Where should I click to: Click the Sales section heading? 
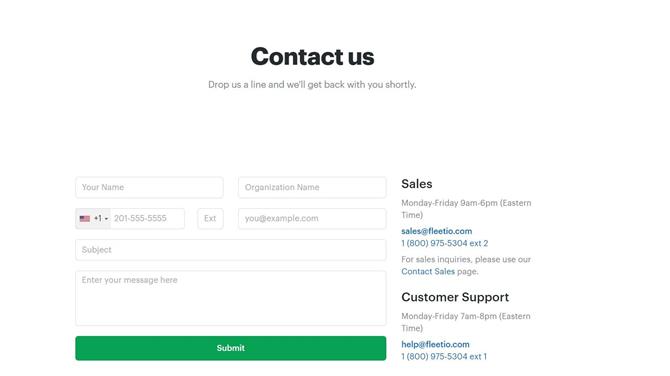[417, 184]
